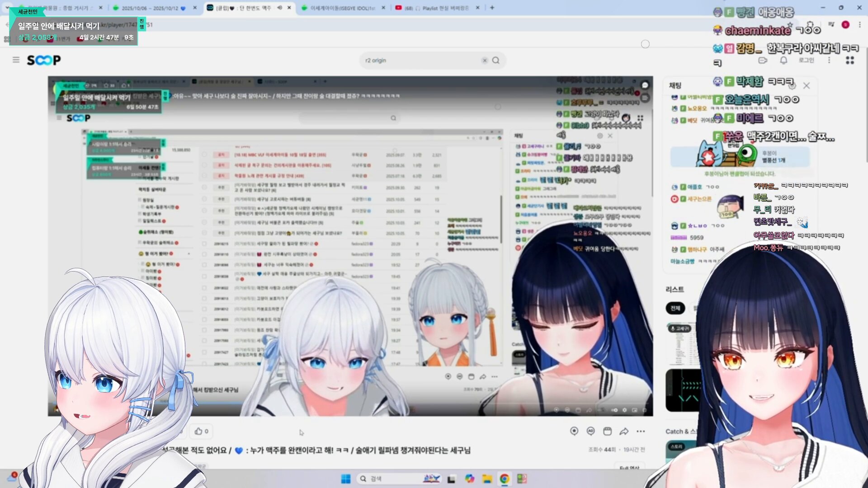Viewport: 868px width, 488px height.
Task: Toggle the thumbs-up like button
Action: pos(201,431)
